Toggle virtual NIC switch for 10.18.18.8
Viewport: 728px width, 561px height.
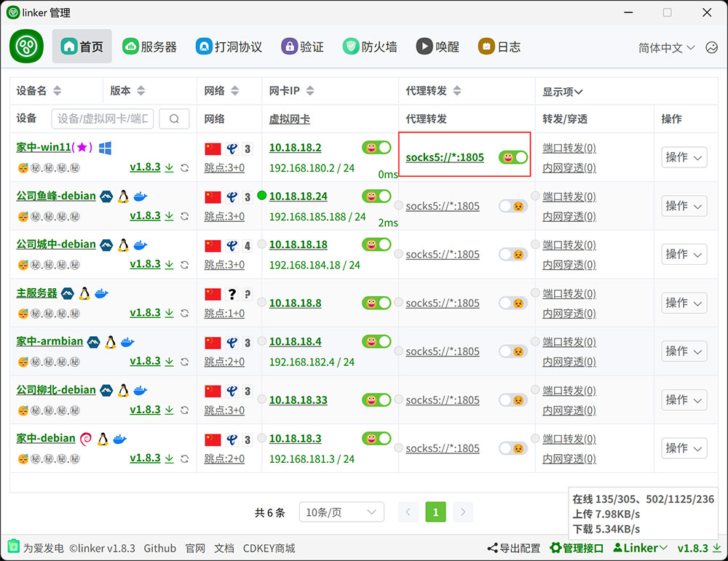[376, 302]
